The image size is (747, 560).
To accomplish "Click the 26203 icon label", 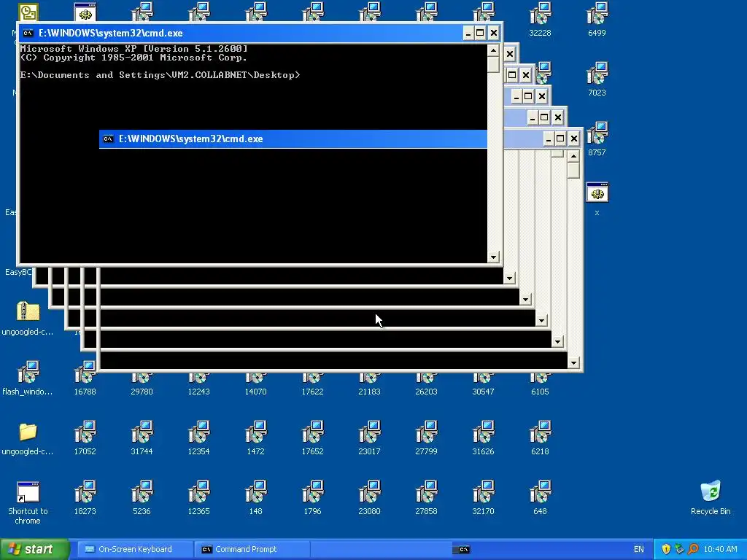I will click(x=426, y=392).
